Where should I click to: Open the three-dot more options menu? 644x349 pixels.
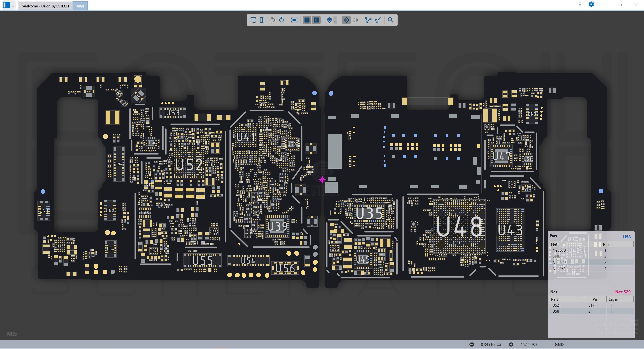point(580,4)
